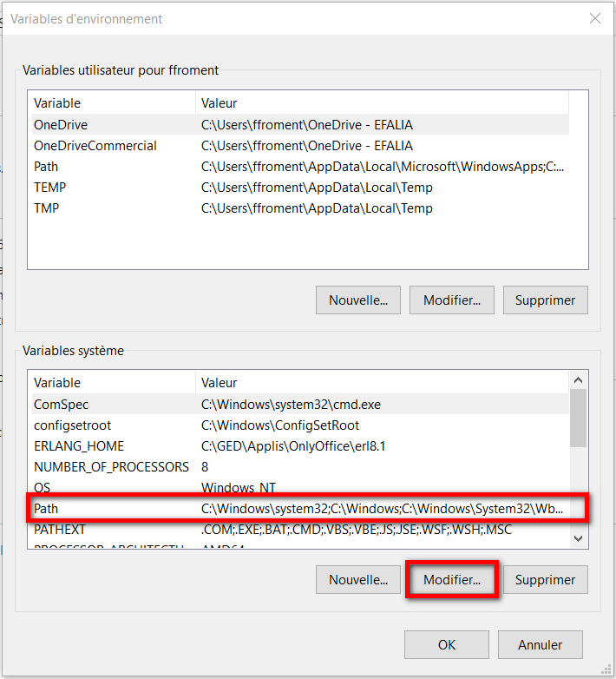Select NUMBER_OF_PROCESSORS system variable

[110, 467]
